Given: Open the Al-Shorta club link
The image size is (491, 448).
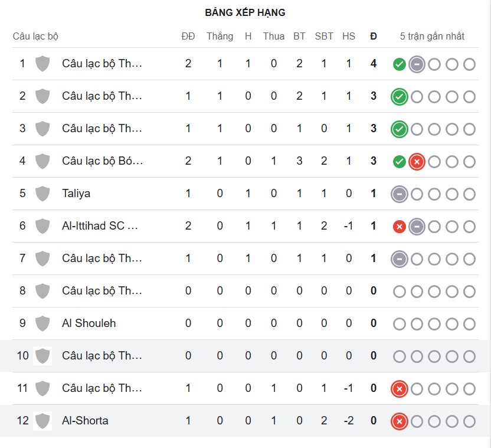Looking at the screenshot, I should [x=85, y=421].
